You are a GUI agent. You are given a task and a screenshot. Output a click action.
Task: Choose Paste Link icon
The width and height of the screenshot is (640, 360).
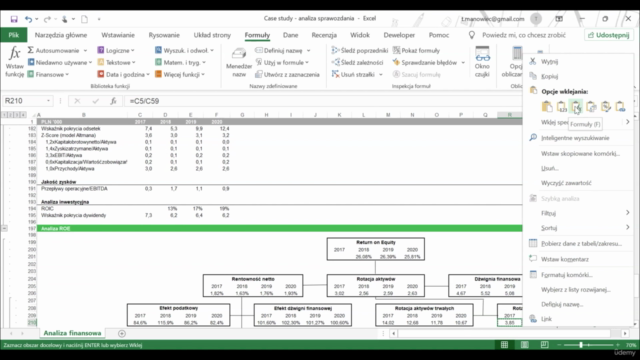(x=620, y=107)
